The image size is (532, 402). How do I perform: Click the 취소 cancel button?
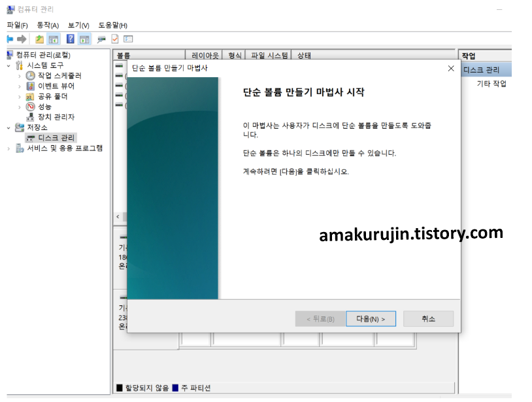pos(428,319)
